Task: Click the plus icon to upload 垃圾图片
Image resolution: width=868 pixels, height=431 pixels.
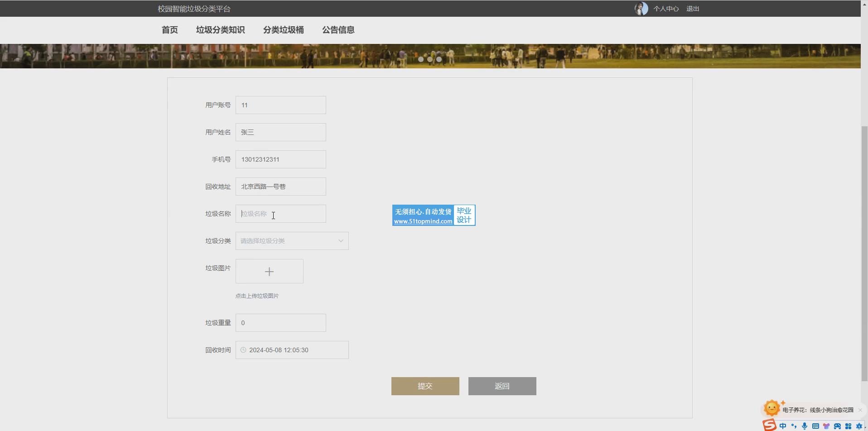Action: click(270, 271)
